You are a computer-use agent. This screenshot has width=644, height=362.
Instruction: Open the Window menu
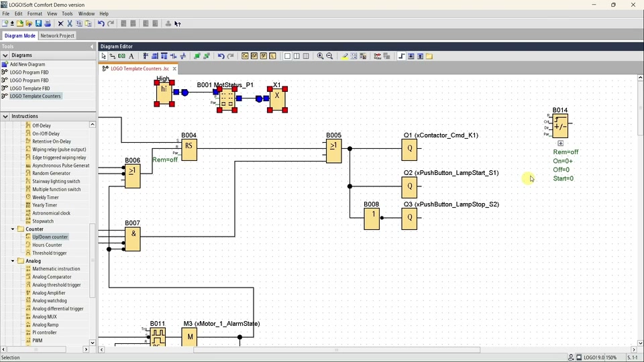(87, 13)
